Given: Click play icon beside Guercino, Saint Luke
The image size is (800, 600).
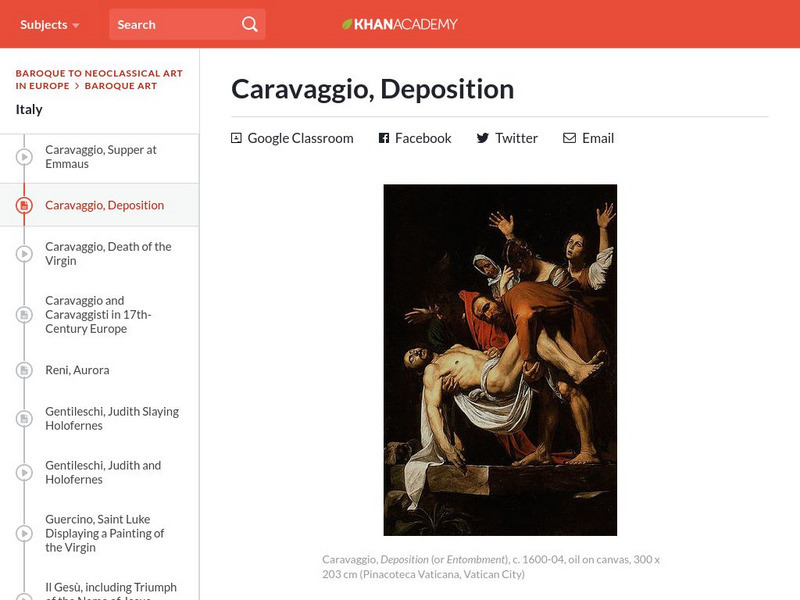Looking at the screenshot, I should point(24,533).
